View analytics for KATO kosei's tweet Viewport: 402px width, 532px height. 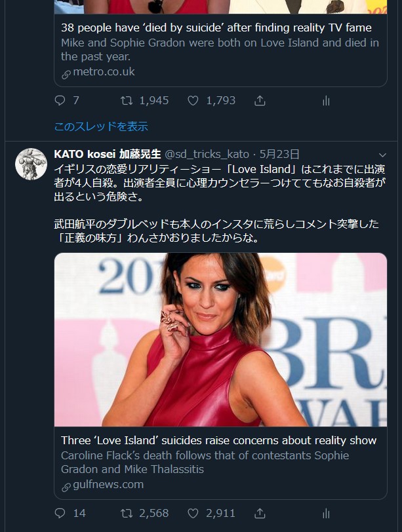pyautogui.click(x=326, y=513)
